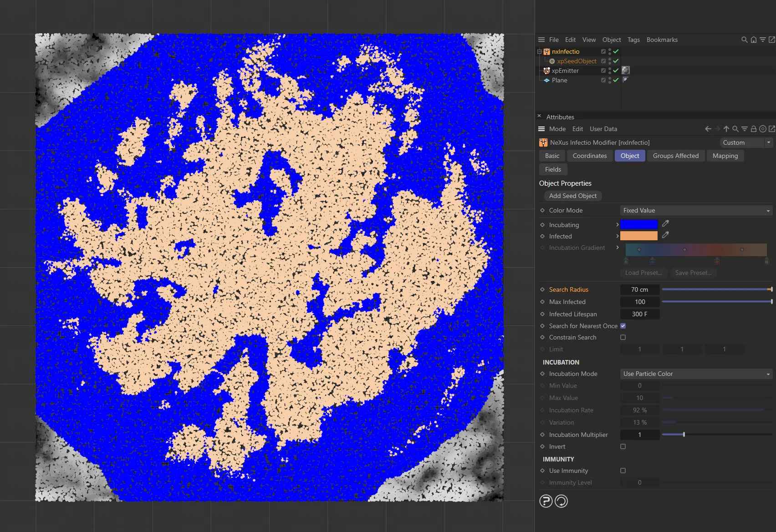Image resolution: width=776 pixels, height=532 pixels.
Task: Click the xpEmitter particle icon
Action: tap(546, 71)
